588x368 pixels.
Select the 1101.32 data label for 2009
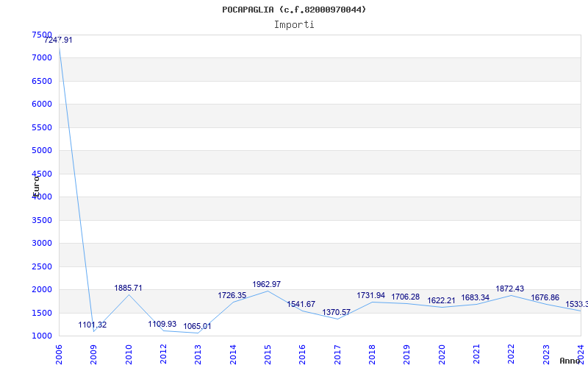coord(93,325)
